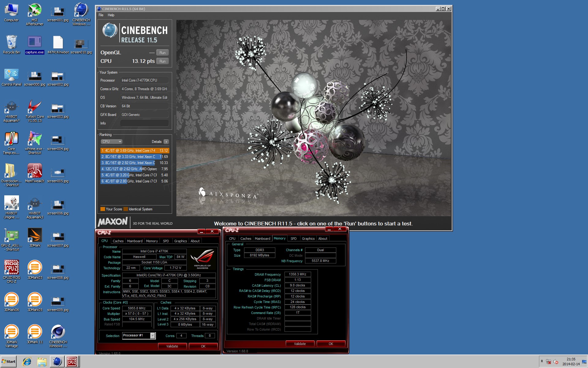The width and height of the screenshot is (588, 368).
Task: Click Validate in right CPU-Z memory window
Action: [300, 344]
